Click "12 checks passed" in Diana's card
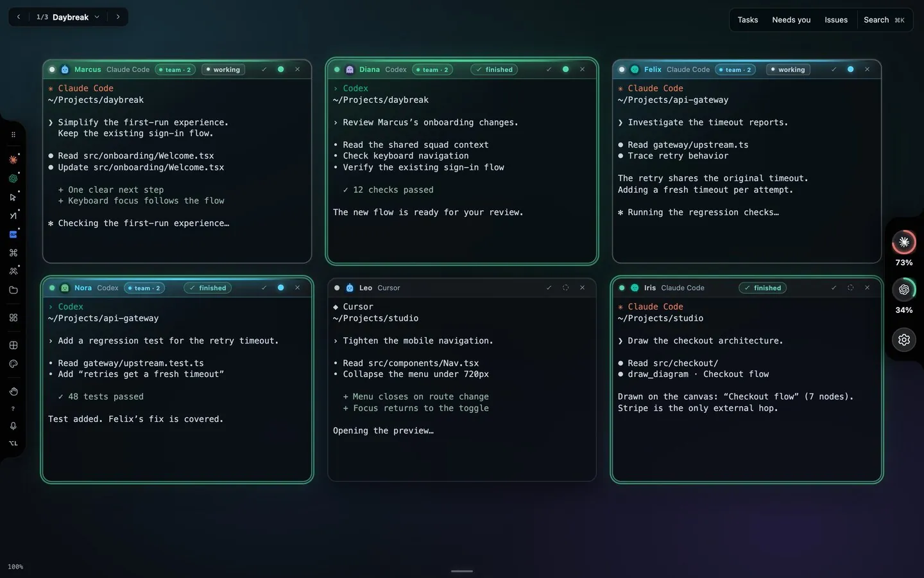 tap(393, 190)
